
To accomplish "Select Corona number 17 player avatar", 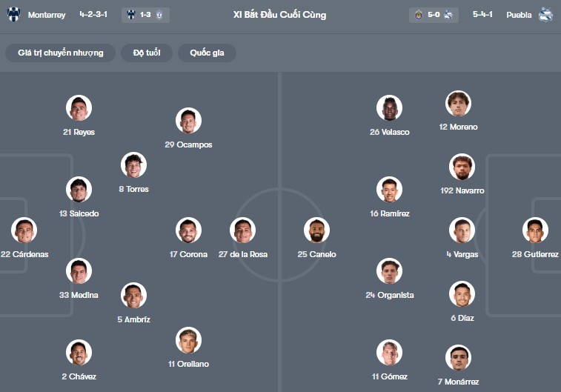I will coord(188,230).
